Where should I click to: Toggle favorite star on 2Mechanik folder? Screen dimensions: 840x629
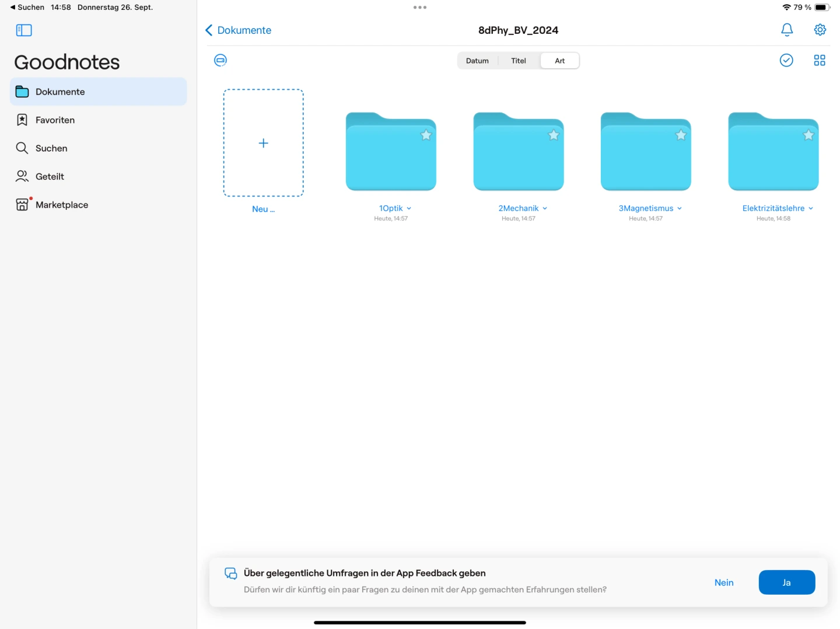(x=553, y=135)
